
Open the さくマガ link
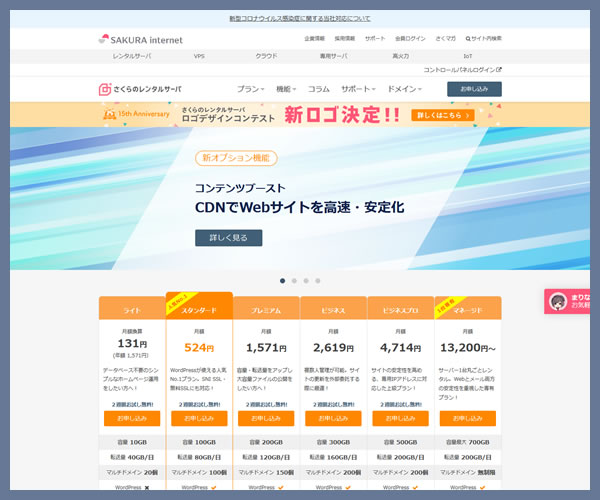tap(445, 38)
